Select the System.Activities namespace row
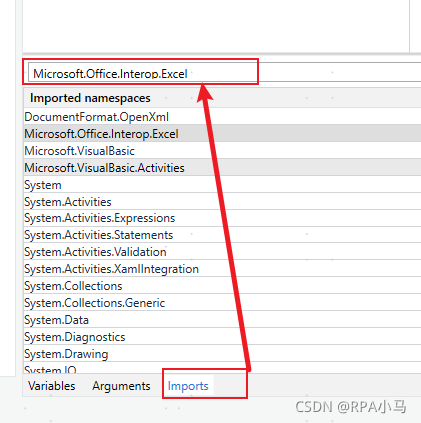Screen dimensions: 421x423 pos(222,202)
